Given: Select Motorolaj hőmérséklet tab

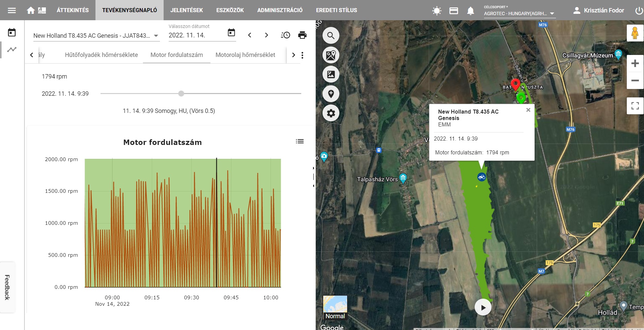Looking at the screenshot, I should point(245,55).
